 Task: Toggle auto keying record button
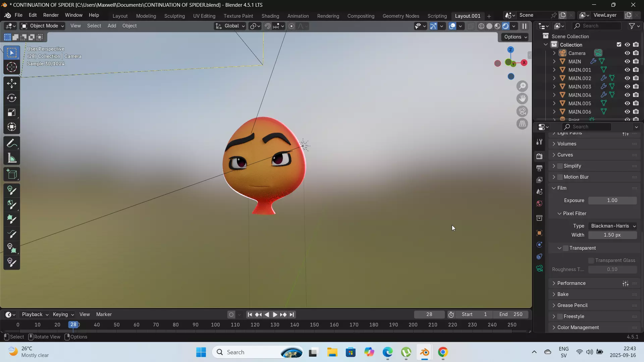pyautogui.click(x=231, y=314)
